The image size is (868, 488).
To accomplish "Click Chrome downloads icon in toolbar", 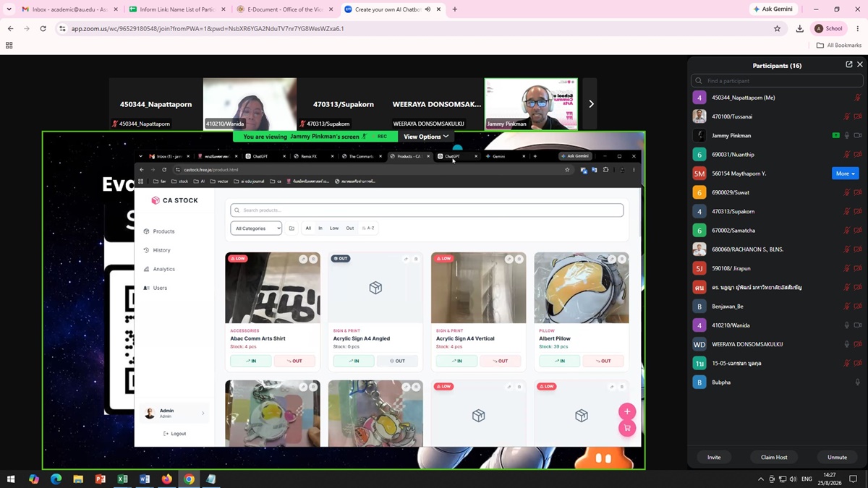I will point(799,29).
